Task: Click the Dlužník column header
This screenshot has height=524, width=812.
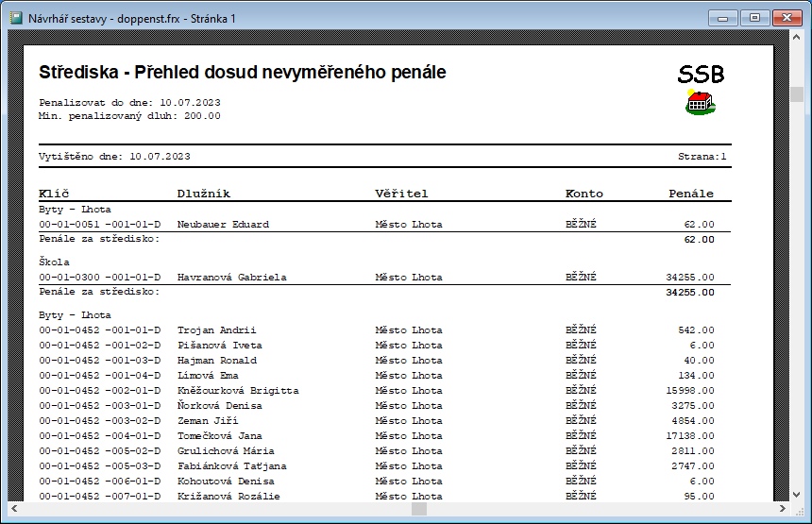Action: click(203, 194)
